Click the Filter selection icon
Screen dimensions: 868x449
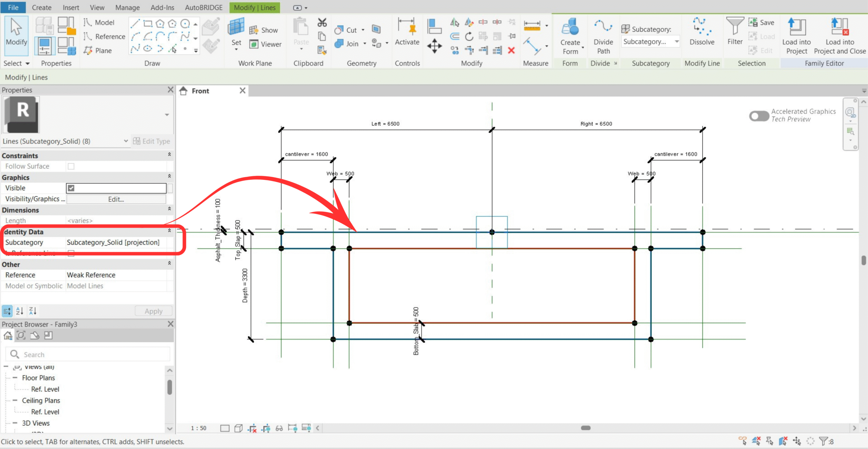pyautogui.click(x=734, y=28)
